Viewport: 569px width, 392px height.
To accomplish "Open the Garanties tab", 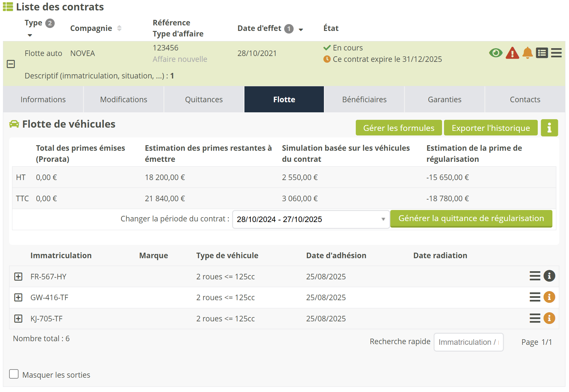I will pyautogui.click(x=444, y=100).
